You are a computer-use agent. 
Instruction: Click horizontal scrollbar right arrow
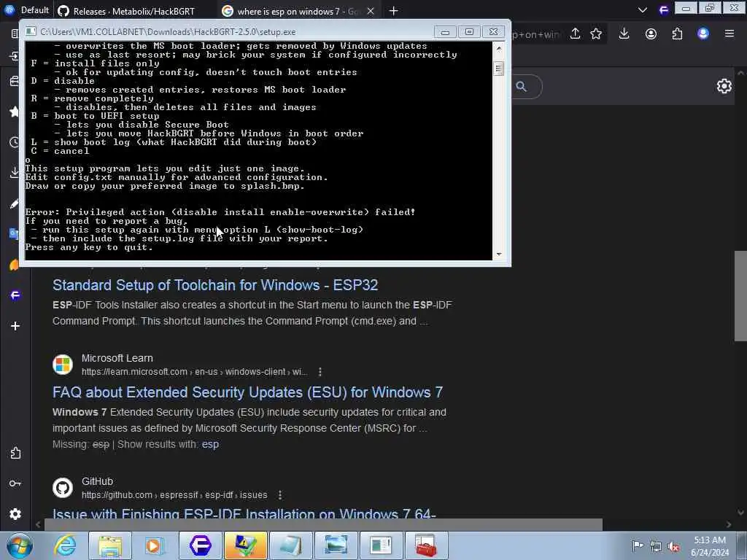(x=729, y=524)
